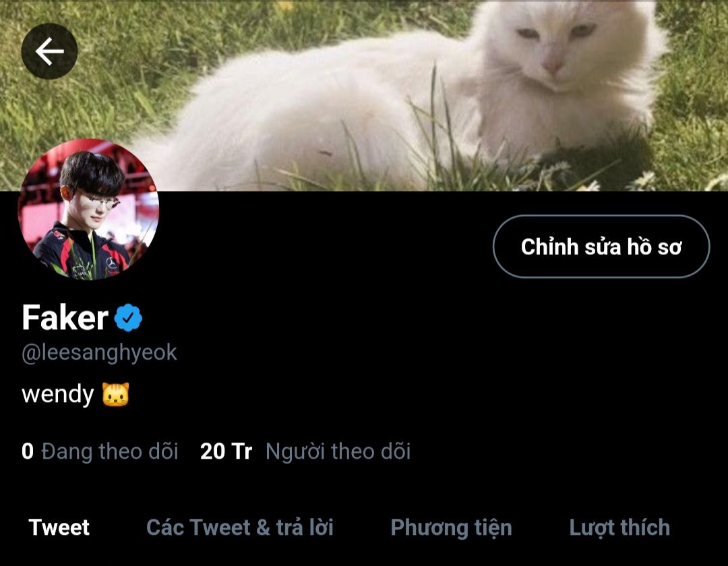Click the @leesanghyeok handle text
This screenshot has height=566, width=728.
(99, 353)
